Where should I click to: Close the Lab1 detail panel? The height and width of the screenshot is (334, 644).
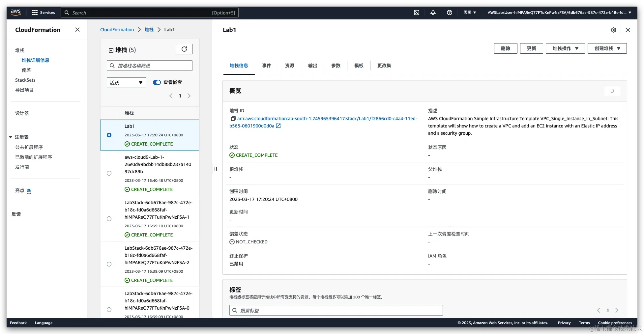628,30
